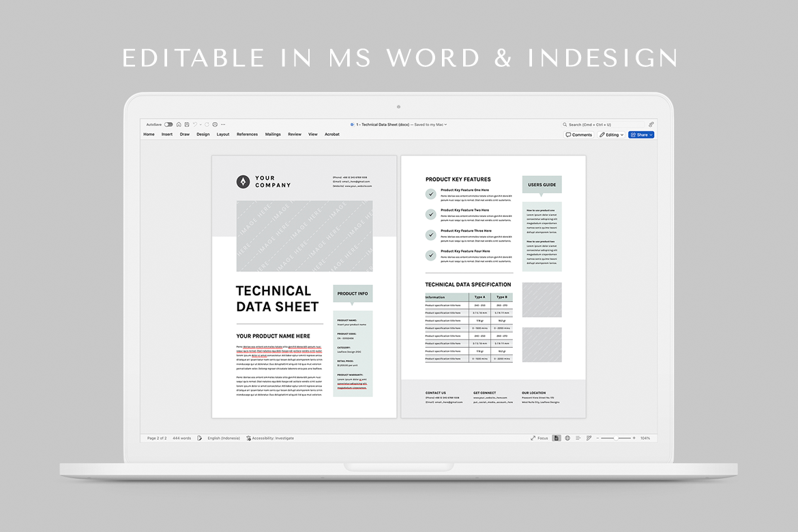798x532 pixels.
Task: Switch to the Layout ribbon tab
Action: click(x=223, y=134)
